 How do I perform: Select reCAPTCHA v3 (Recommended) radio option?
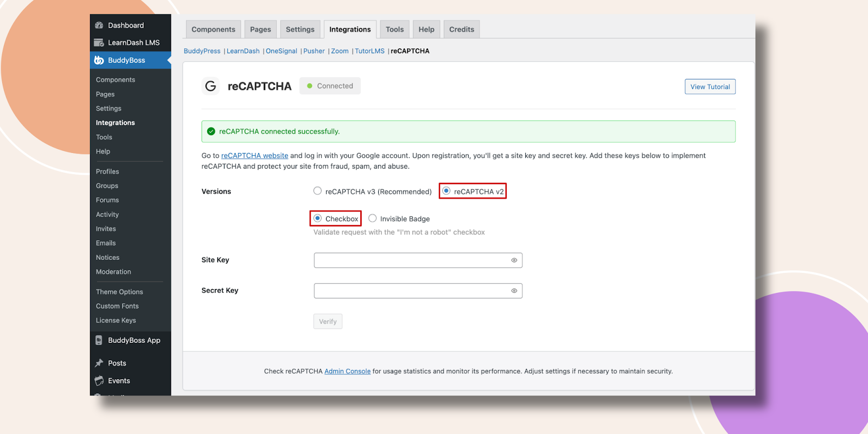pos(317,191)
